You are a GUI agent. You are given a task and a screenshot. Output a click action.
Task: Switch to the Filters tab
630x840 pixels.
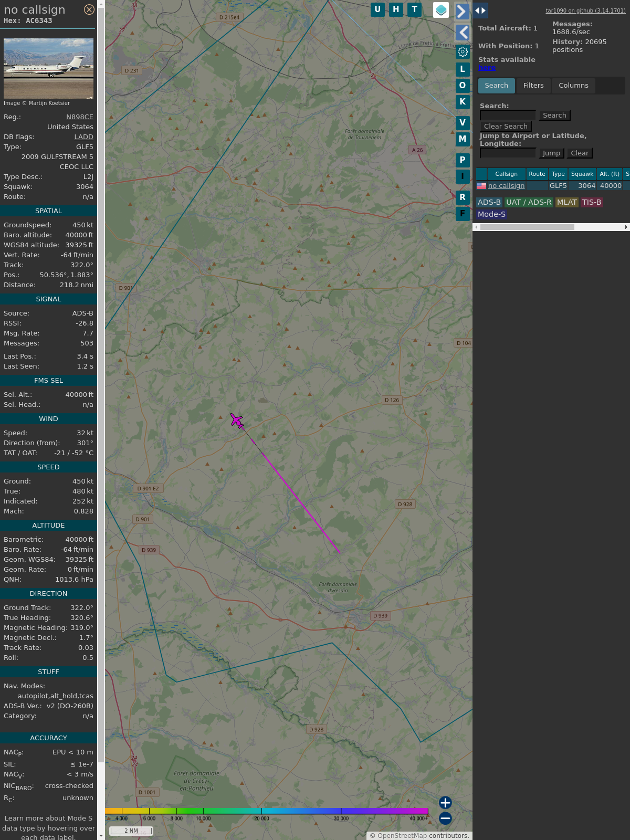click(533, 86)
